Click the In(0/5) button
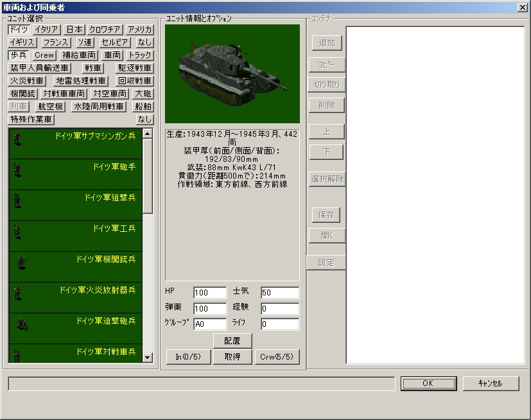This screenshot has width=531, height=420. [188, 356]
